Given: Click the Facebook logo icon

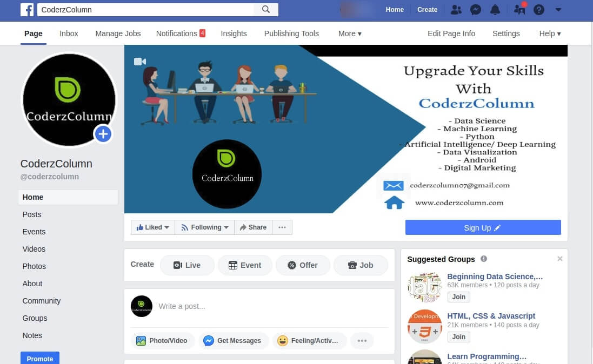Looking at the screenshot, I should (27, 9).
